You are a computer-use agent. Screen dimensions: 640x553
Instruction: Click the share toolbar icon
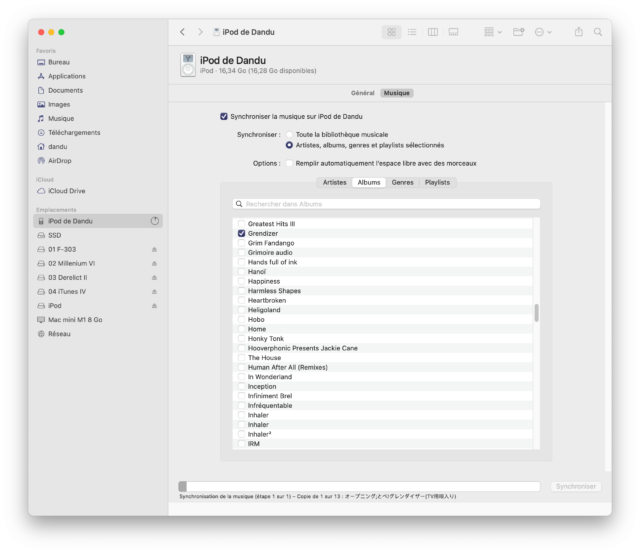click(x=579, y=32)
